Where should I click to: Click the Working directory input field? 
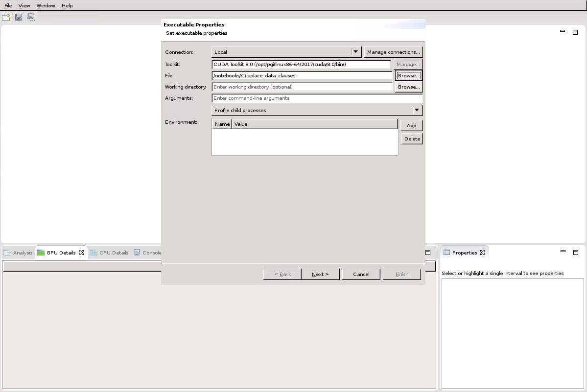click(302, 87)
